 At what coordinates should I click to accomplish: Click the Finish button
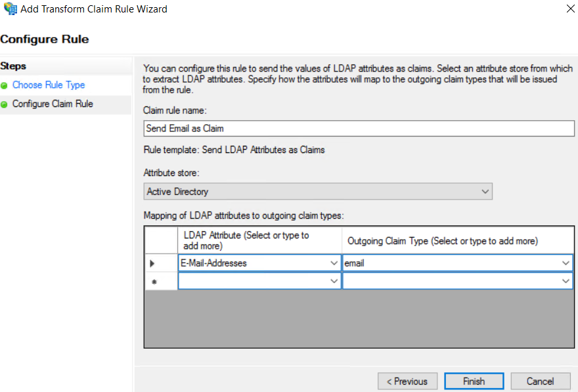(474, 381)
